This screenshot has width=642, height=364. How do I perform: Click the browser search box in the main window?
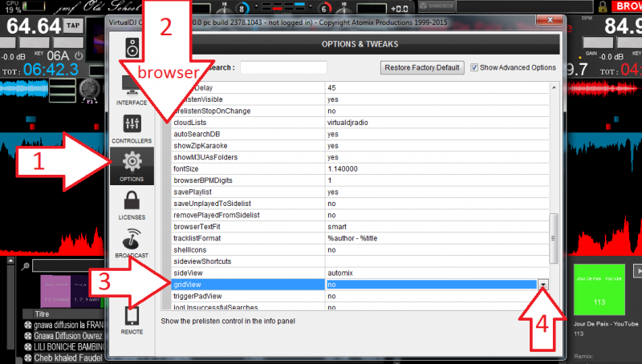click(x=68, y=266)
